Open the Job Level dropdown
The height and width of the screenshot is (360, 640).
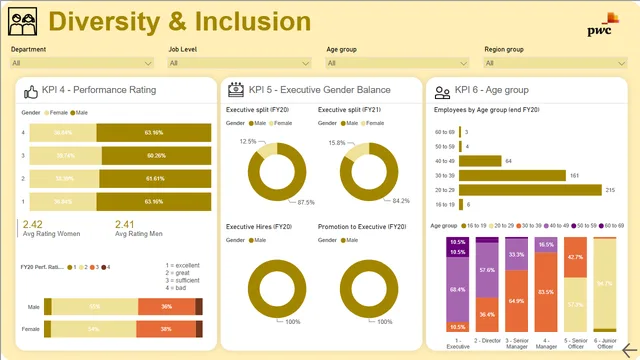click(x=240, y=63)
